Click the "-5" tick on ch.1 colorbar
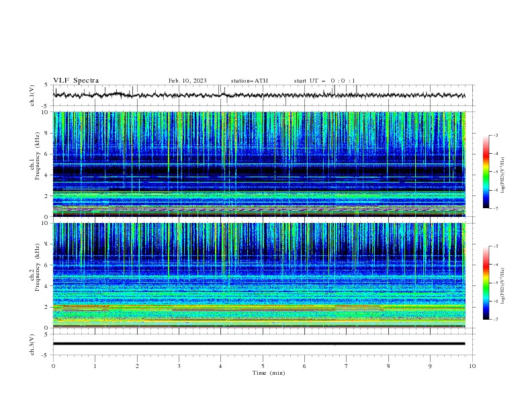 (496, 172)
